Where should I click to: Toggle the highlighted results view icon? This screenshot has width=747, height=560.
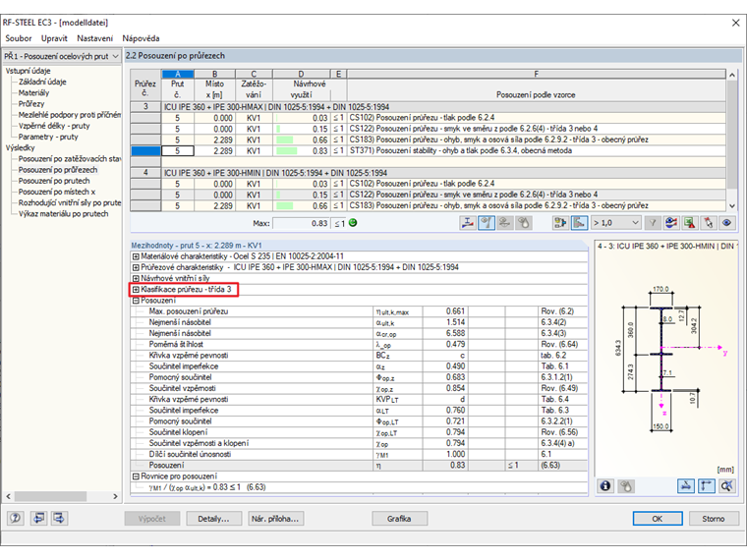tap(486, 223)
